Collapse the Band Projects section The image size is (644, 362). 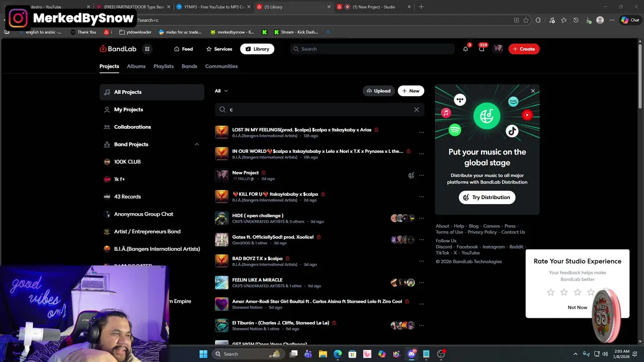[x=197, y=144]
